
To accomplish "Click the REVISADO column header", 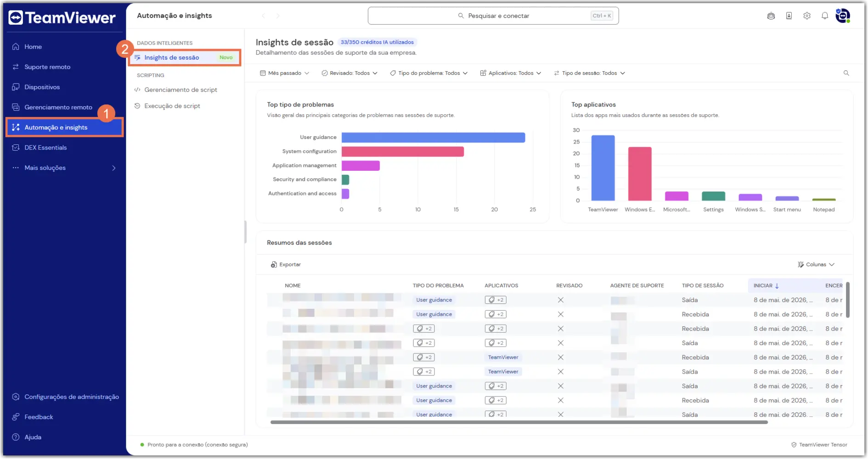I will 569,285.
